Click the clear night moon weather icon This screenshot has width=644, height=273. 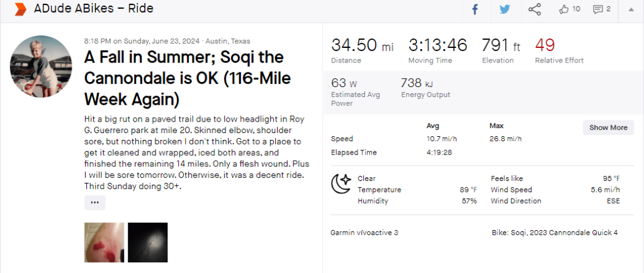coord(341,184)
